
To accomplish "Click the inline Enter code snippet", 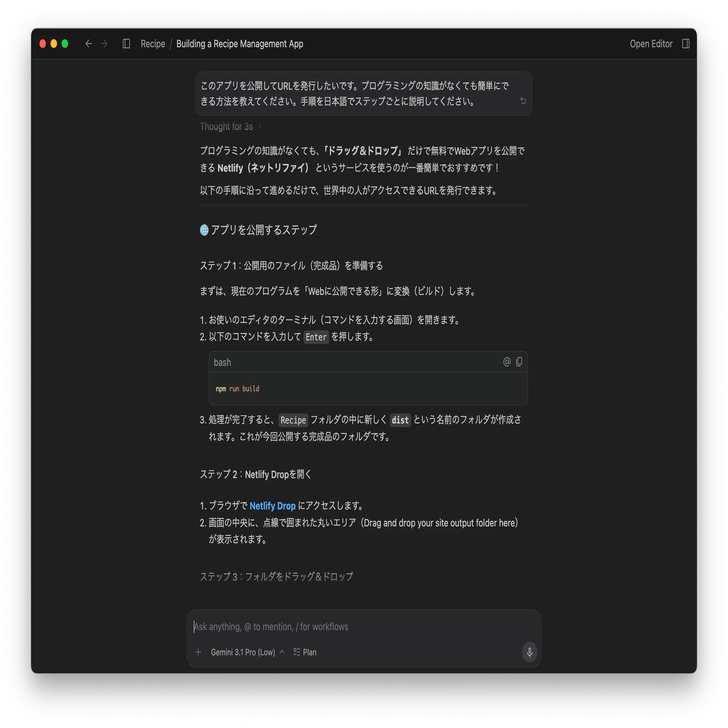I will 316,337.
